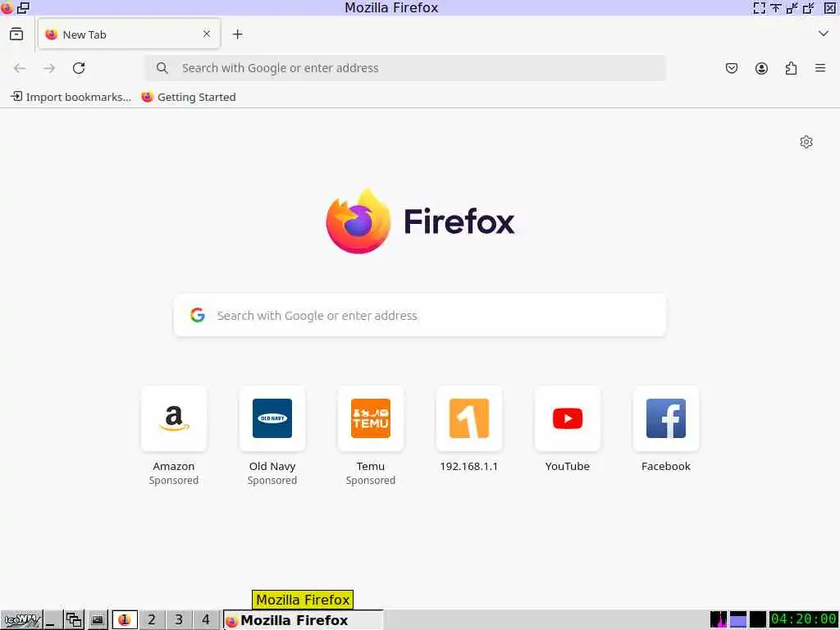Open window list taskbar icon
The image size is (840, 630).
click(x=74, y=620)
